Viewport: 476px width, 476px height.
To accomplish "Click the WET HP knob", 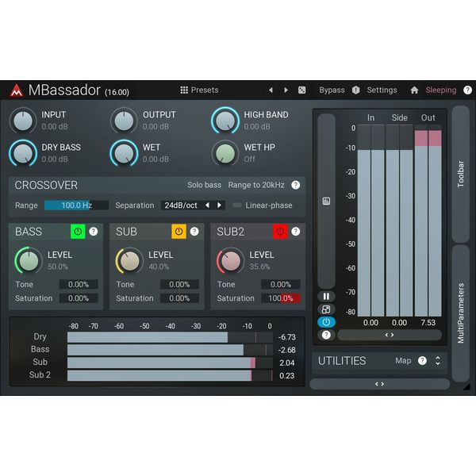I will [x=225, y=153].
